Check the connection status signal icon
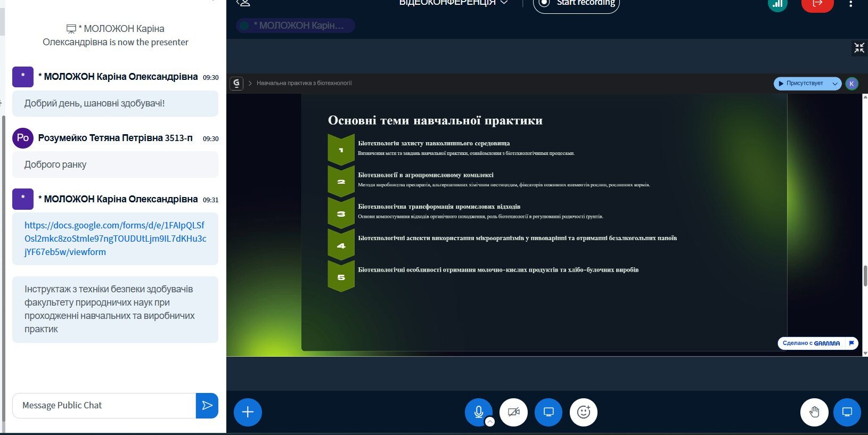This screenshot has height=435, width=868. tap(777, 4)
